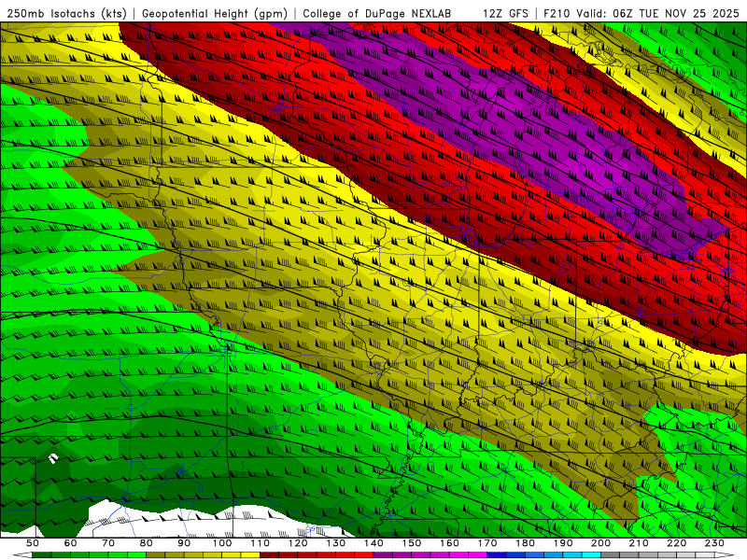The height and width of the screenshot is (560, 747).
Task: Select the bright red swatch left of 140
Action: 364,554
